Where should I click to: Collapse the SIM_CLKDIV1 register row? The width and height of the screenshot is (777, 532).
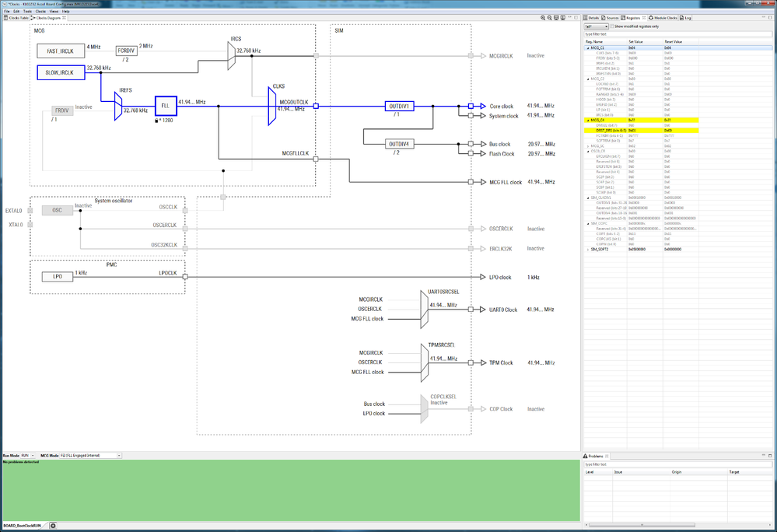588,198
